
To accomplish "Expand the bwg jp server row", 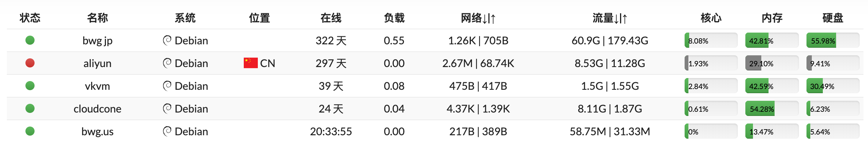I will click(x=435, y=41).
